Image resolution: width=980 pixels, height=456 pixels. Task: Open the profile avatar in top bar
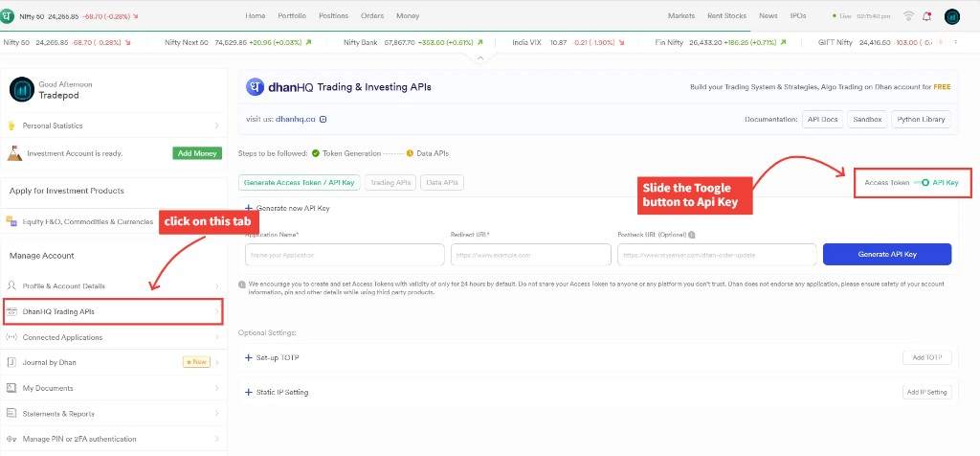click(x=952, y=16)
